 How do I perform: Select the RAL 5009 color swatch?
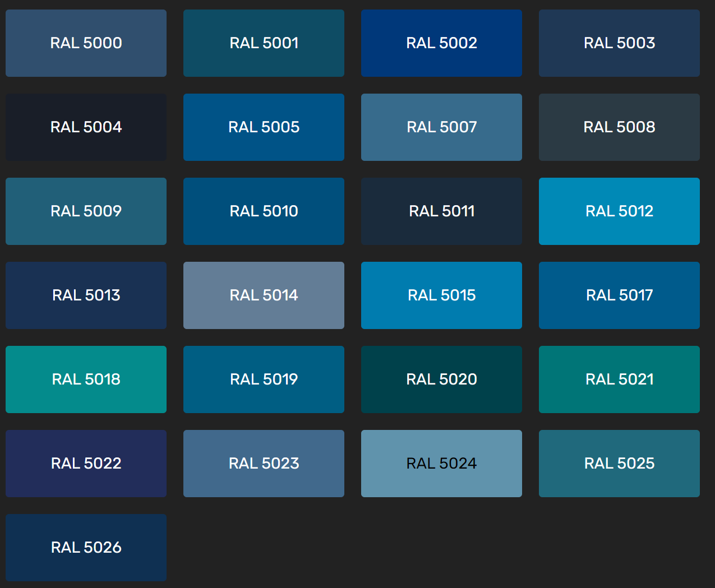(86, 211)
